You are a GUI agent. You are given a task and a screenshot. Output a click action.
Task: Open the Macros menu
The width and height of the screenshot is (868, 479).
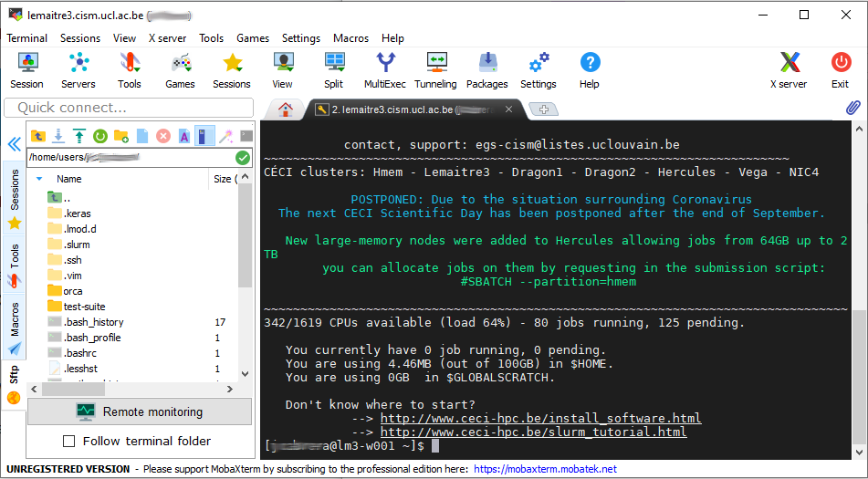(351, 38)
